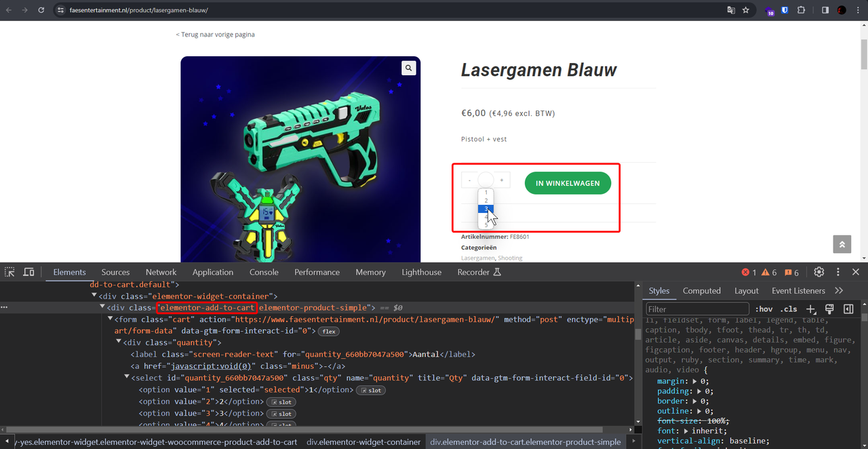The image size is (868, 449).
Task: Jump to top with double-chevron button
Action: 842,244
